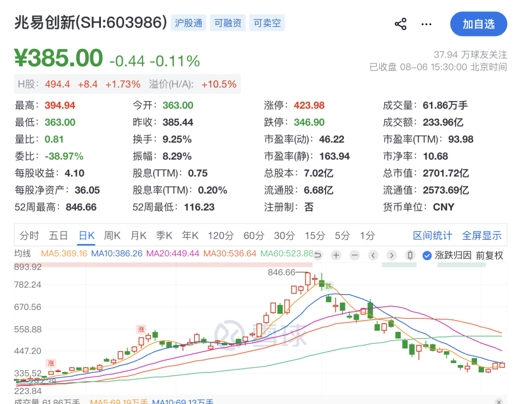Click the 溢价(H/A) value +10.5%
The width and height of the screenshot is (532, 404).
tap(219, 84)
